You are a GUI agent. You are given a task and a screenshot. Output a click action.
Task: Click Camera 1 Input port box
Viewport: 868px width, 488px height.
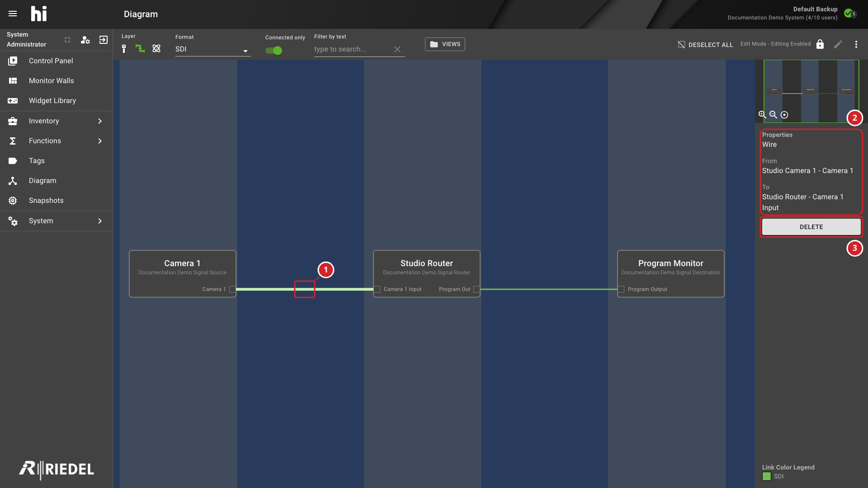pos(377,289)
